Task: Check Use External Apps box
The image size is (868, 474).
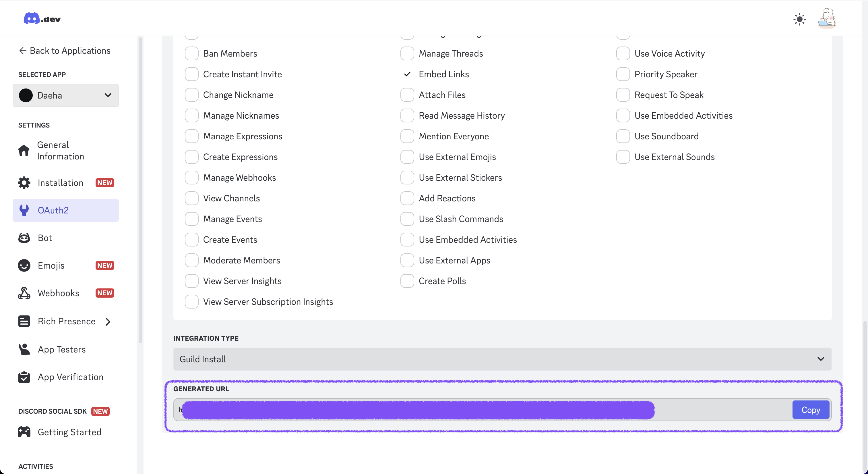Action: coord(407,260)
